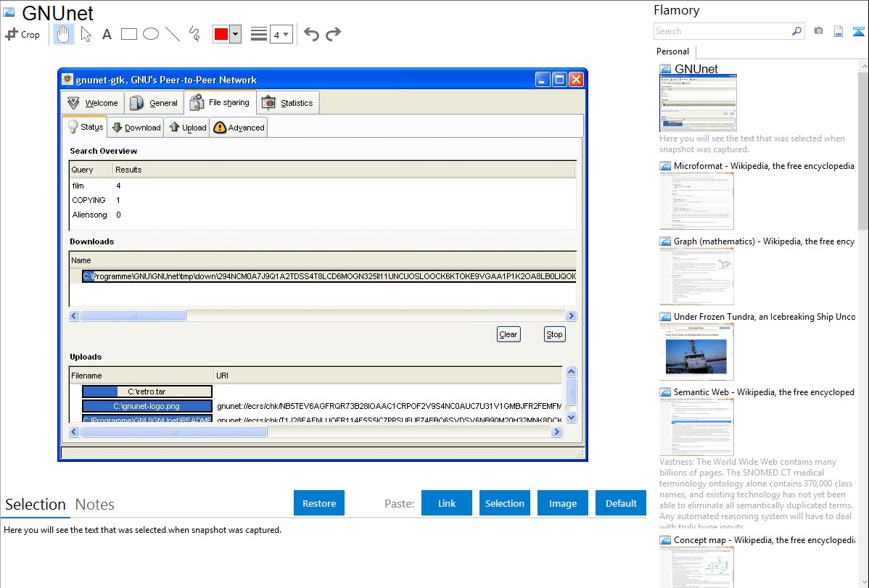Viewport: 869px width, 588px height.
Task: Switch to the Notes tab
Action: pyautogui.click(x=95, y=505)
